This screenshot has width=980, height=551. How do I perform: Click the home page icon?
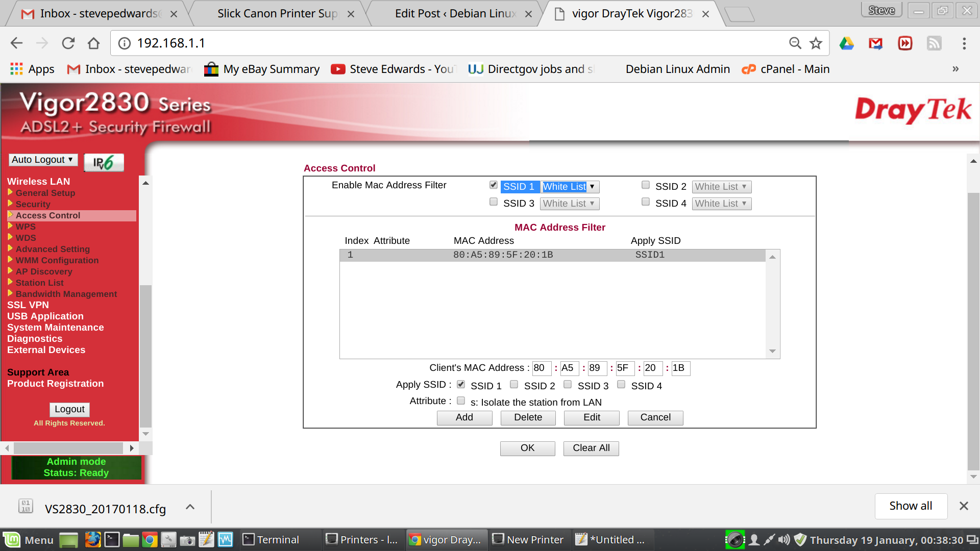93,43
